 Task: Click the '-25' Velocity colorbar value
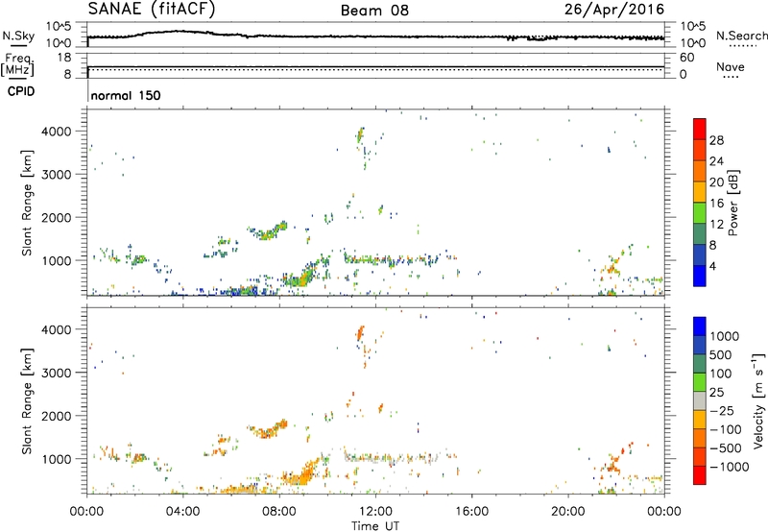pos(722,410)
